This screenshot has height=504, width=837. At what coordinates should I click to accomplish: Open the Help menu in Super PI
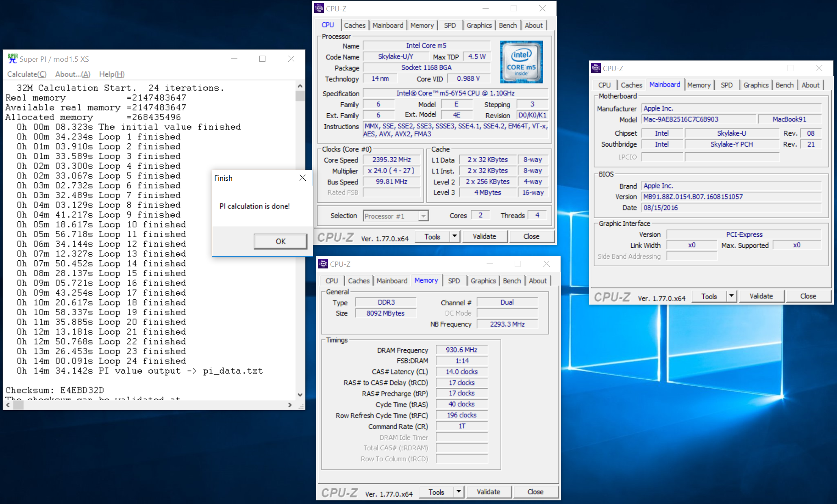click(x=112, y=74)
